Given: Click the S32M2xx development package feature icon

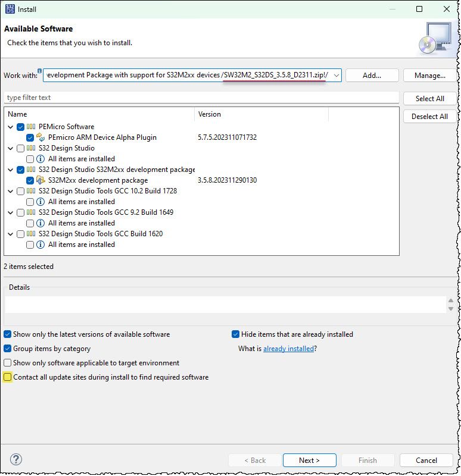Looking at the screenshot, I should [41, 180].
